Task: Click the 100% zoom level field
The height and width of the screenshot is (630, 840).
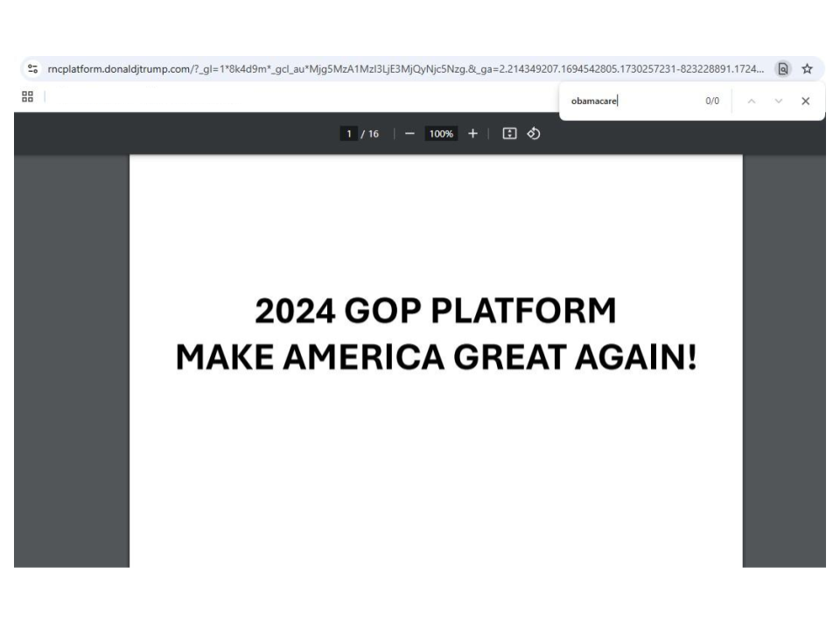Action: click(x=440, y=134)
